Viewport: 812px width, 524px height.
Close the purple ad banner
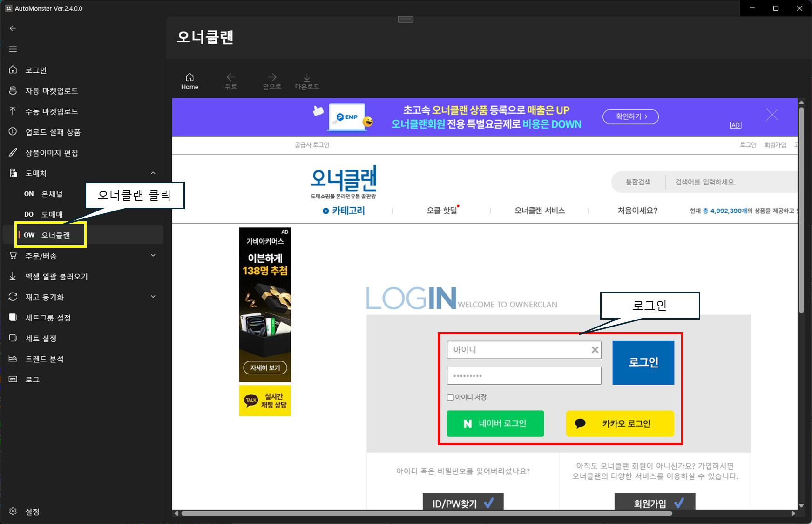[x=772, y=115]
